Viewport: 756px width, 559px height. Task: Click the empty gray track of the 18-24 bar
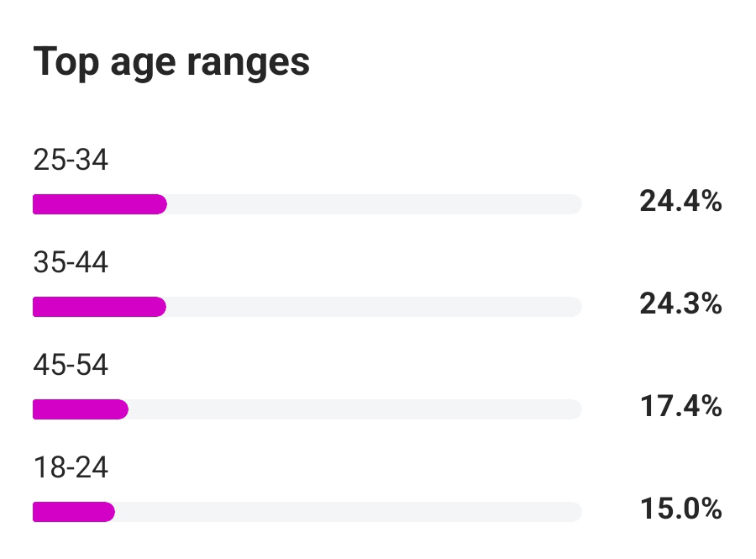click(x=349, y=512)
